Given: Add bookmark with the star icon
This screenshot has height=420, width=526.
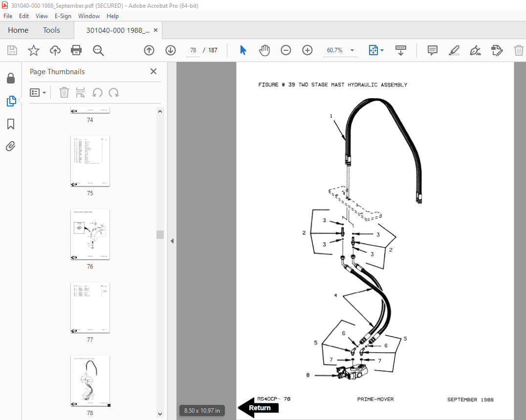Looking at the screenshot, I should coord(33,50).
